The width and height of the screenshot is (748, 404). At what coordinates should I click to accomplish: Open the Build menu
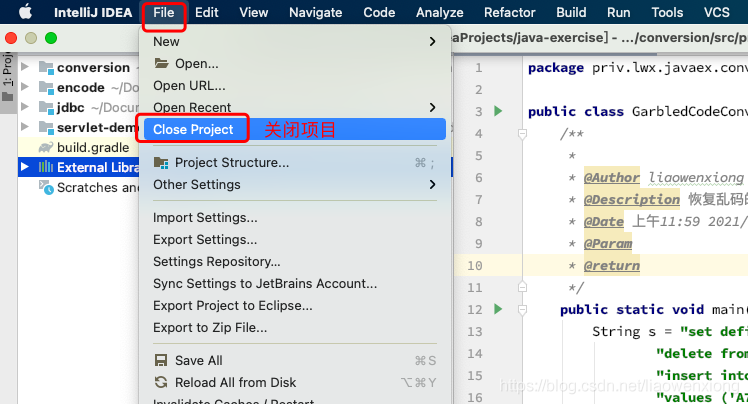coord(571,12)
